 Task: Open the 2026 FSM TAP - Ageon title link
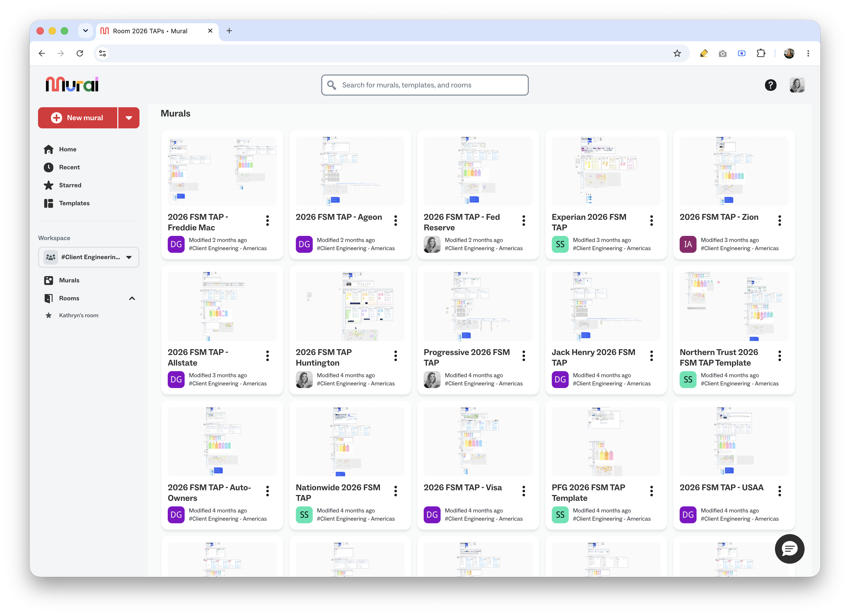click(x=339, y=217)
